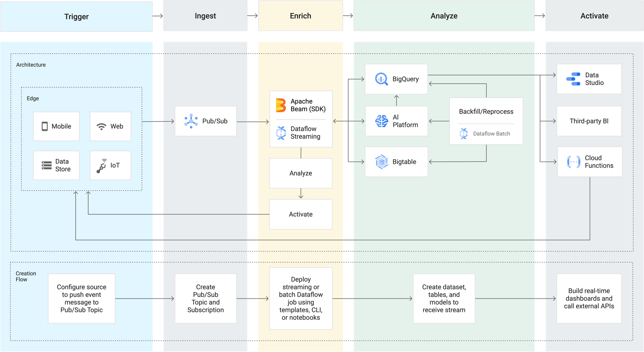Click the Data Store server icon

46,166
